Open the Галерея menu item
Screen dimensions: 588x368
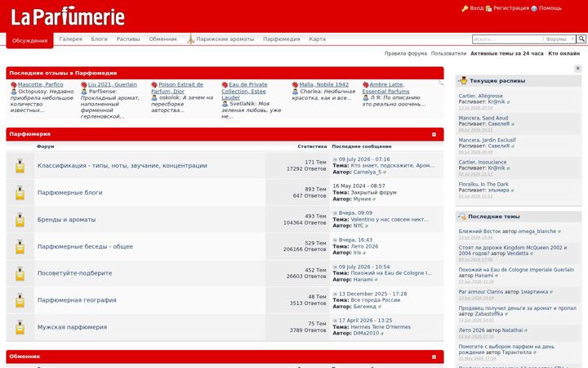click(x=70, y=38)
